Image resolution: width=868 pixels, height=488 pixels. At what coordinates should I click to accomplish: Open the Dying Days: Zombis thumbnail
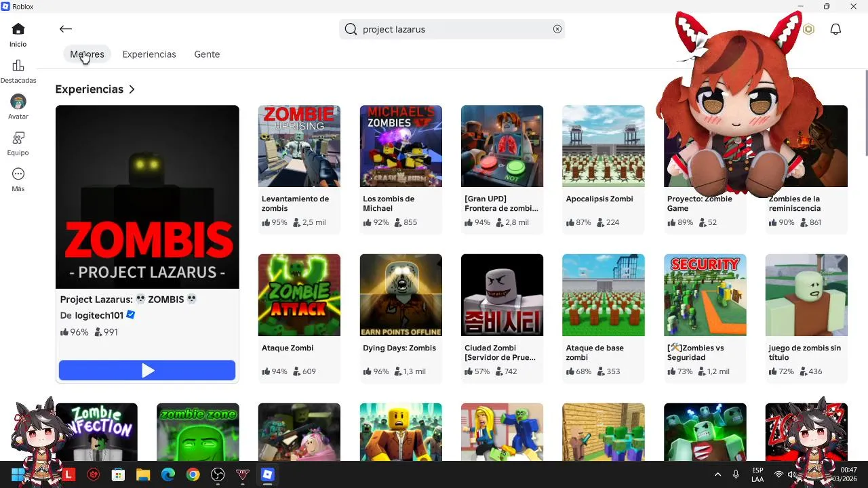click(401, 295)
